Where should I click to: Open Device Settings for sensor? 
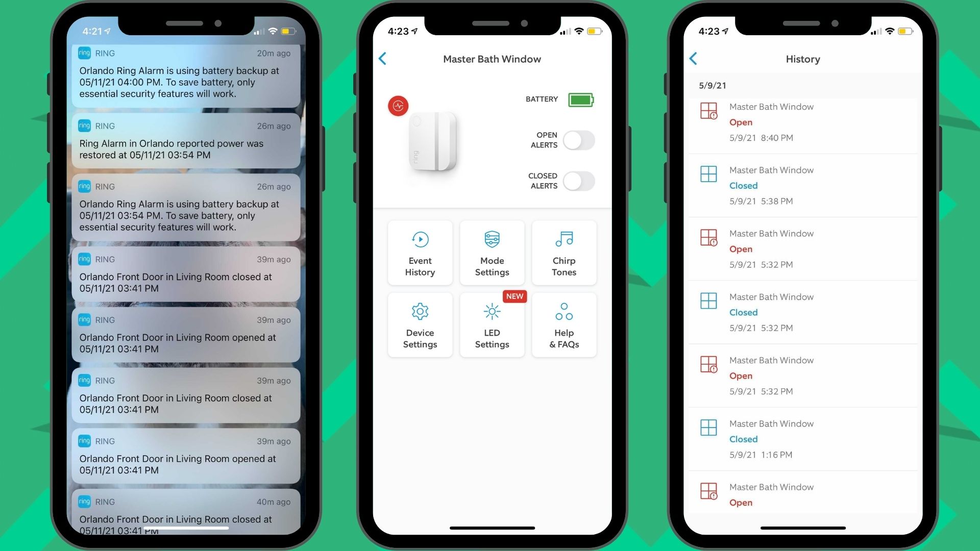(421, 327)
